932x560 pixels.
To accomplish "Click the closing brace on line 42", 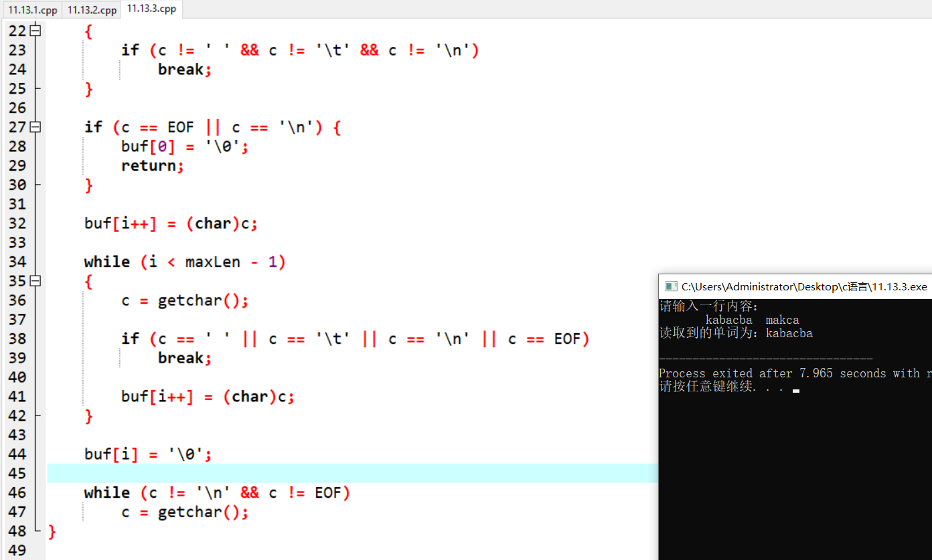I will pyautogui.click(x=88, y=416).
